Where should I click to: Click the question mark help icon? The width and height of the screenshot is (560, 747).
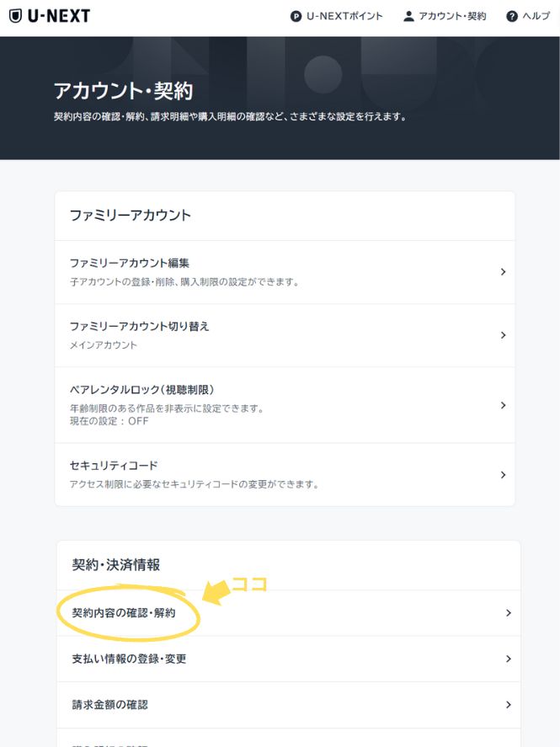click(512, 17)
